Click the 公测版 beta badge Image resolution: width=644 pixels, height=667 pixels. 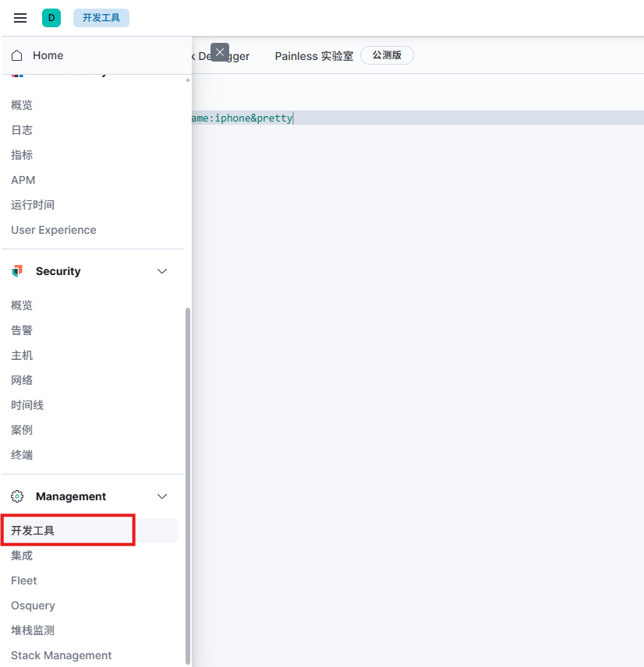(x=387, y=55)
